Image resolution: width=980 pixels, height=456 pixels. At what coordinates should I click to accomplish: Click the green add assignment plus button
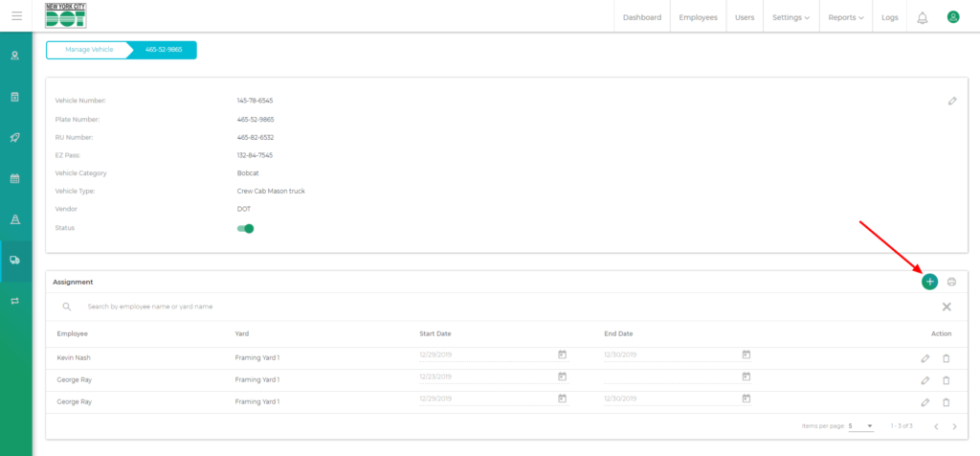929,282
